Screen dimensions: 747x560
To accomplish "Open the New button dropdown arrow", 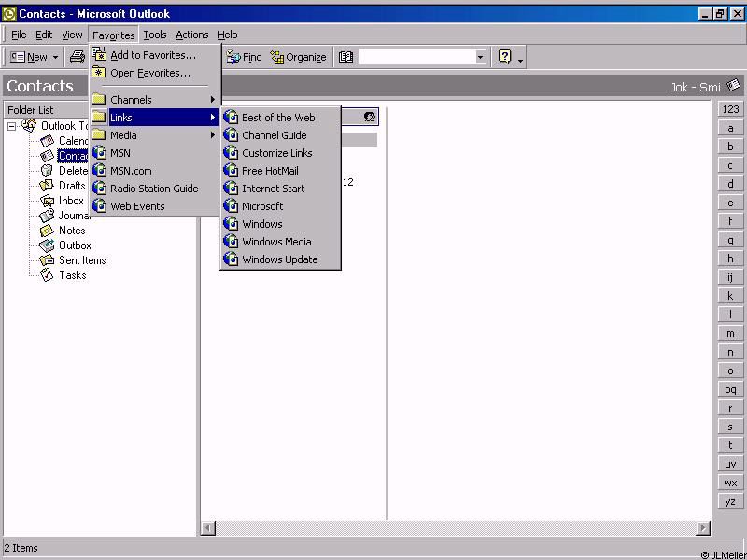I will point(55,57).
